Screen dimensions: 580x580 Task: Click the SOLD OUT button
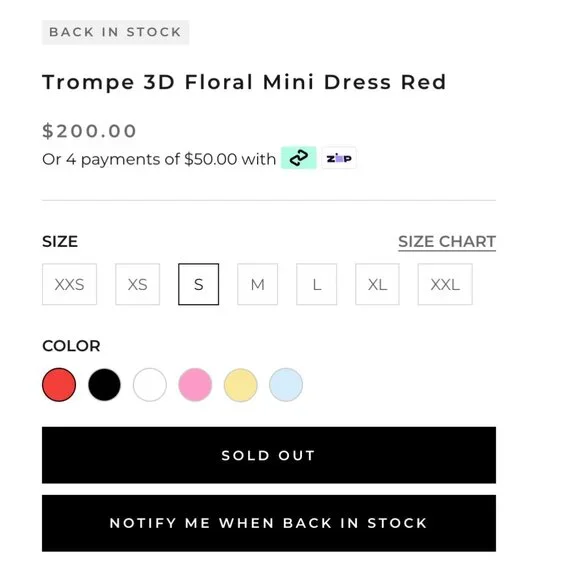(269, 455)
